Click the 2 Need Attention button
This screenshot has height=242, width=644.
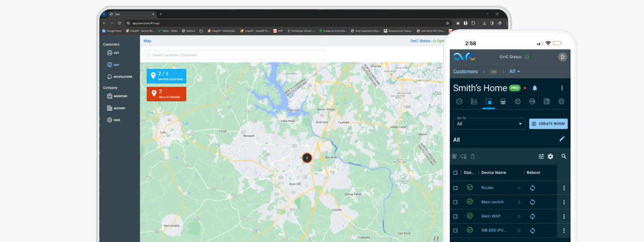tap(166, 94)
